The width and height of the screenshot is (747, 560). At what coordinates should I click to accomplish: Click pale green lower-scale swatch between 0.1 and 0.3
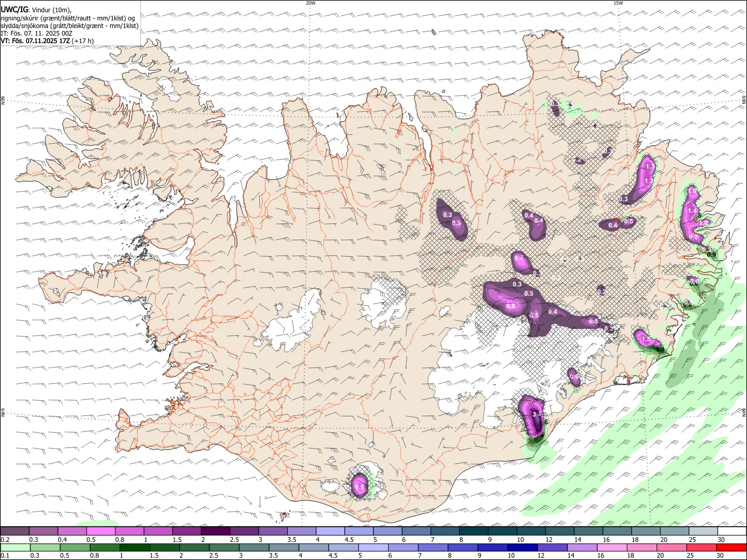[15, 548]
